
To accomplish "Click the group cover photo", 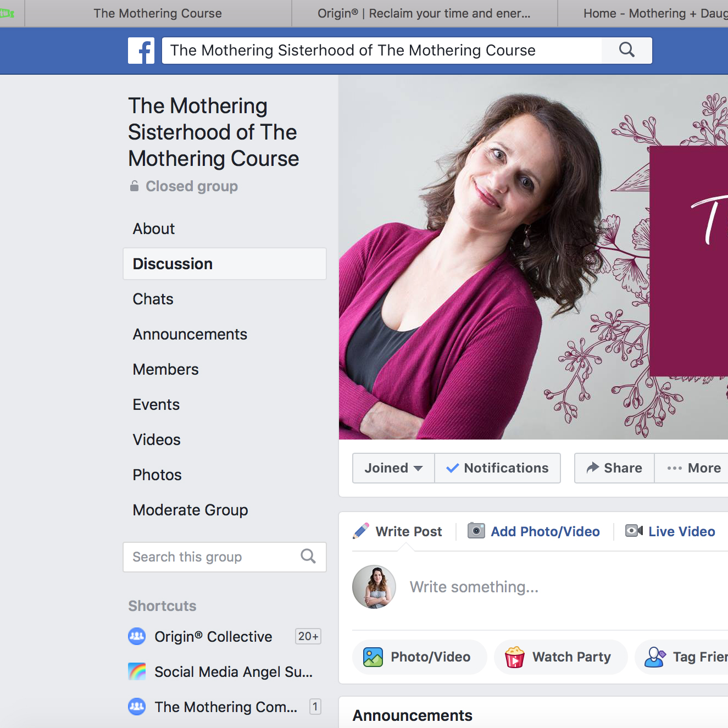I will point(534,257).
